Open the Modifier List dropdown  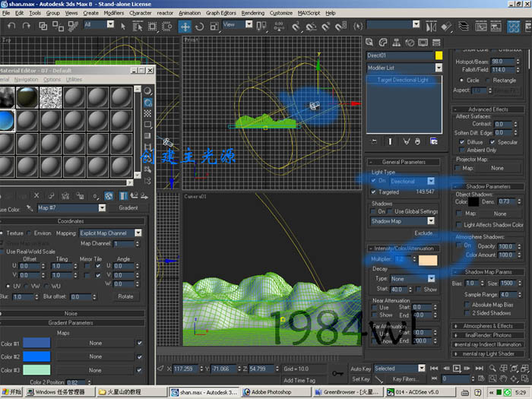click(x=439, y=68)
